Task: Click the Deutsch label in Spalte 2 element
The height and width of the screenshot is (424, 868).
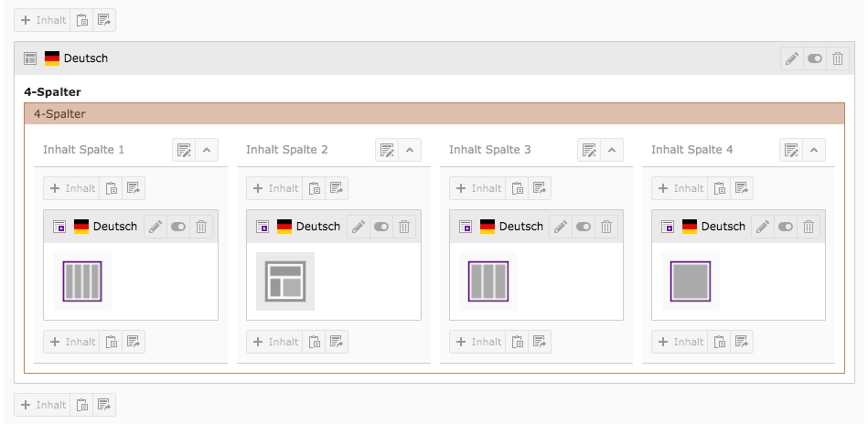Action: coord(318,227)
